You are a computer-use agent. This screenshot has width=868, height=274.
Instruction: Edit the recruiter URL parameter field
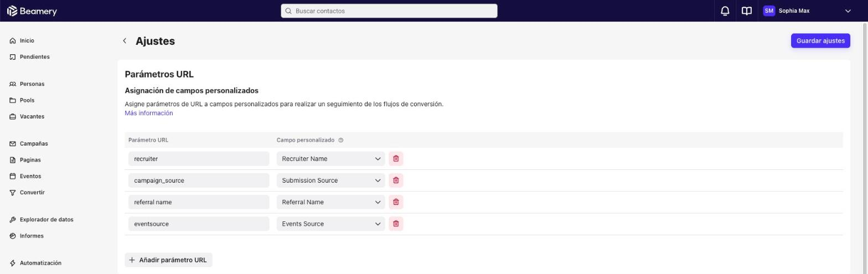click(199, 159)
